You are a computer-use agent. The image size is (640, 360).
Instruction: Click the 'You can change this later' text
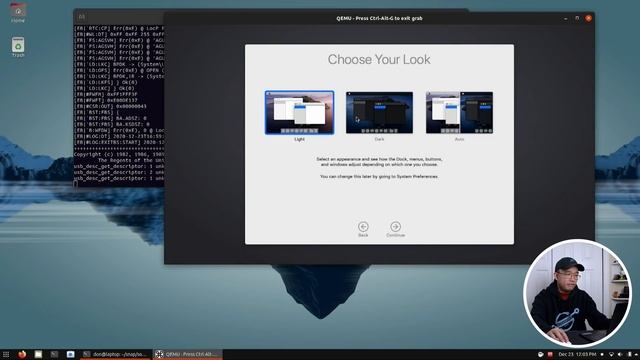point(379,177)
